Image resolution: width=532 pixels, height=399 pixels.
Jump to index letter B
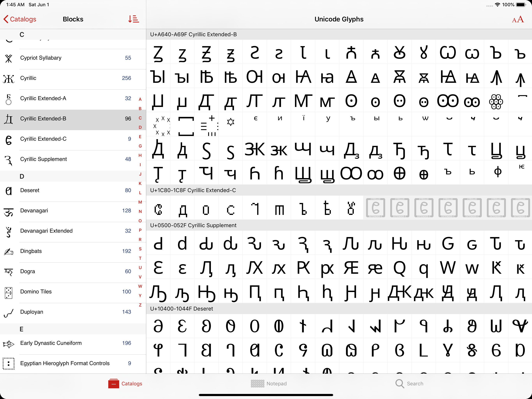140,109
